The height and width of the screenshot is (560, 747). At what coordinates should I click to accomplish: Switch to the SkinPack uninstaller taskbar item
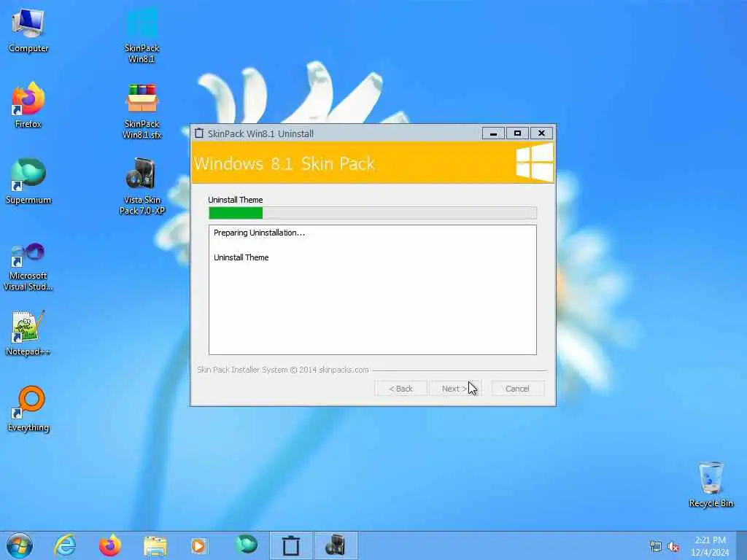coord(290,545)
